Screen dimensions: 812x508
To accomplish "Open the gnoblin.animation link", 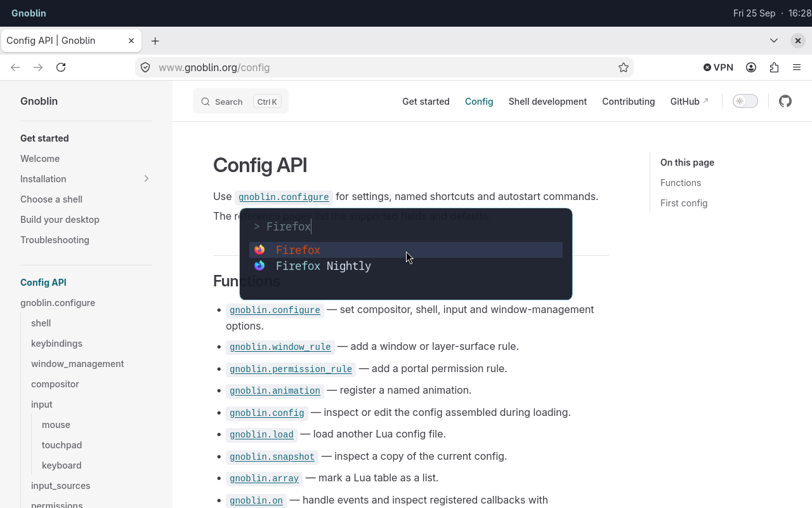I will pos(275,391).
